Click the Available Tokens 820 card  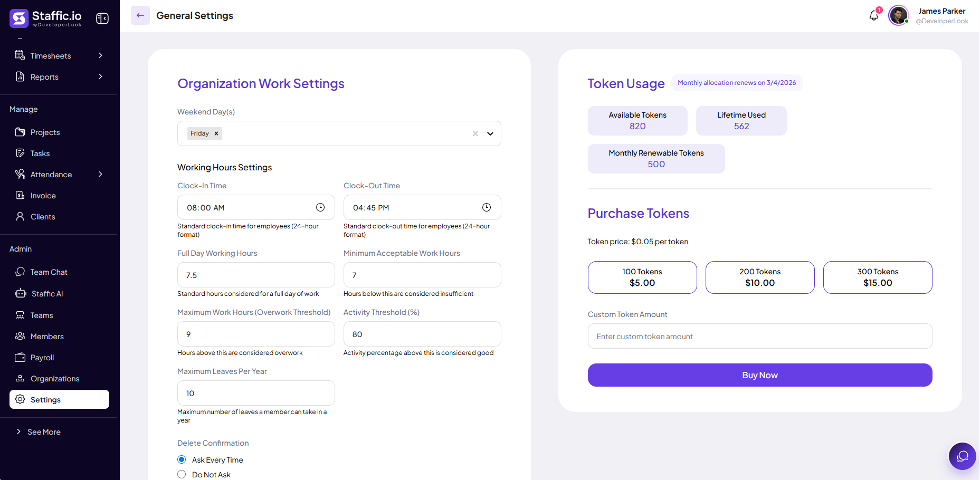[x=638, y=121]
